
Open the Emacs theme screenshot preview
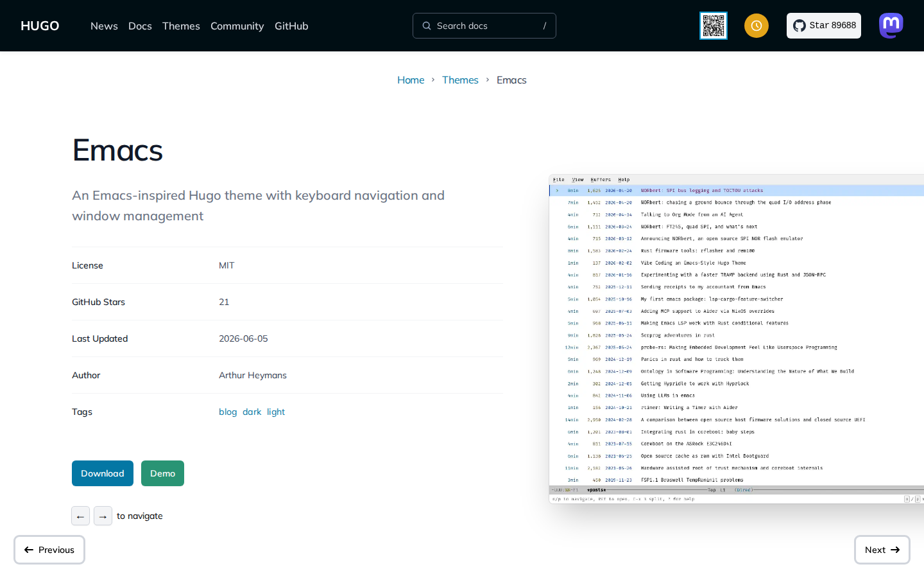[x=737, y=339]
